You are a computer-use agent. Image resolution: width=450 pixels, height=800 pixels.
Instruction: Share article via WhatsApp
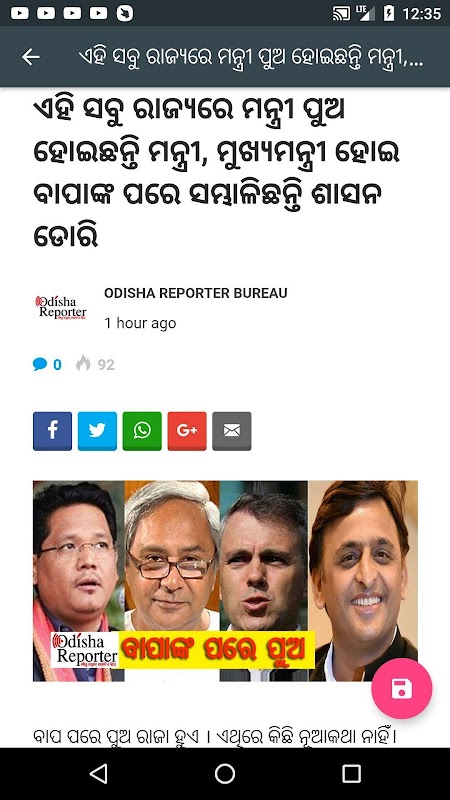coord(142,431)
